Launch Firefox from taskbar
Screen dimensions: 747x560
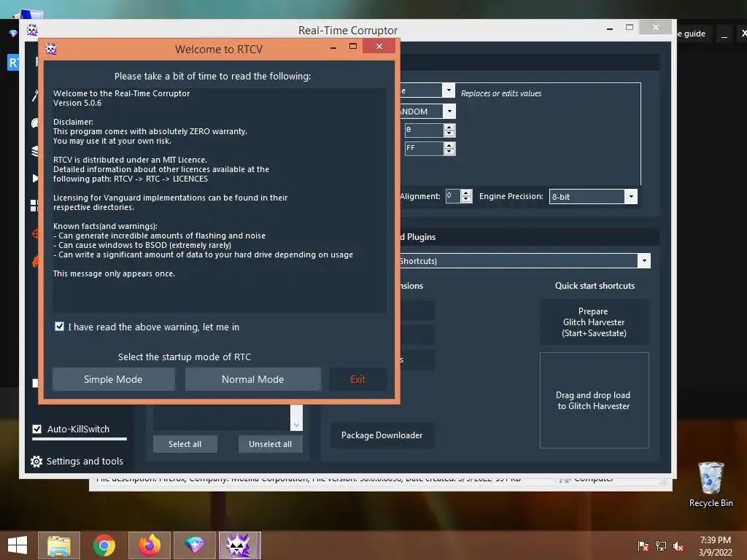[x=150, y=545]
